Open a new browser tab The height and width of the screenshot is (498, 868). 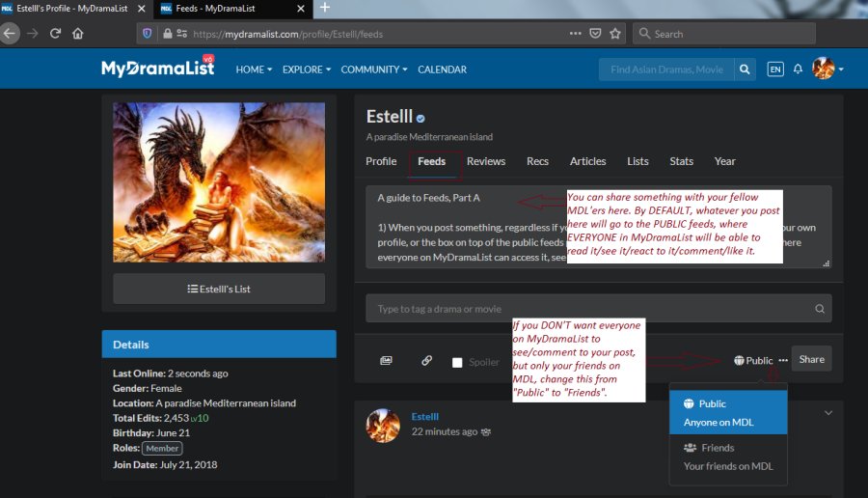click(x=325, y=8)
